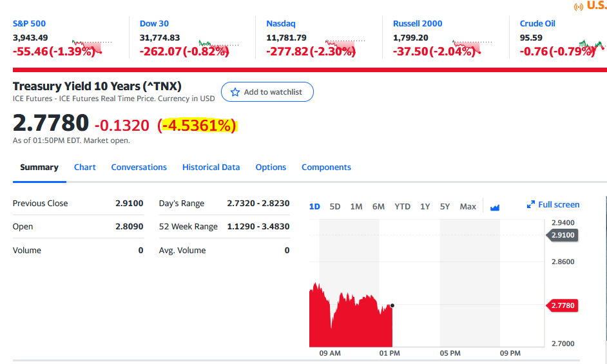Click the S&P 500 mini sparkline chart

[x=92, y=47]
